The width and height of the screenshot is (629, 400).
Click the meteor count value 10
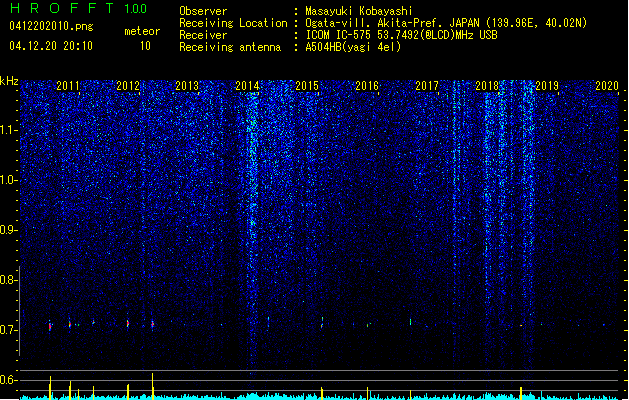(x=145, y=46)
